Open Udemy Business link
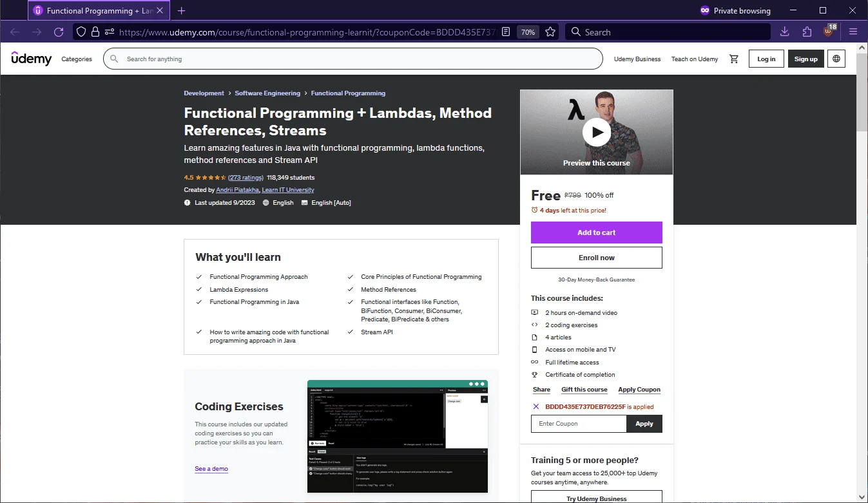Image resolution: width=868 pixels, height=503 pixels. [637, 59]
